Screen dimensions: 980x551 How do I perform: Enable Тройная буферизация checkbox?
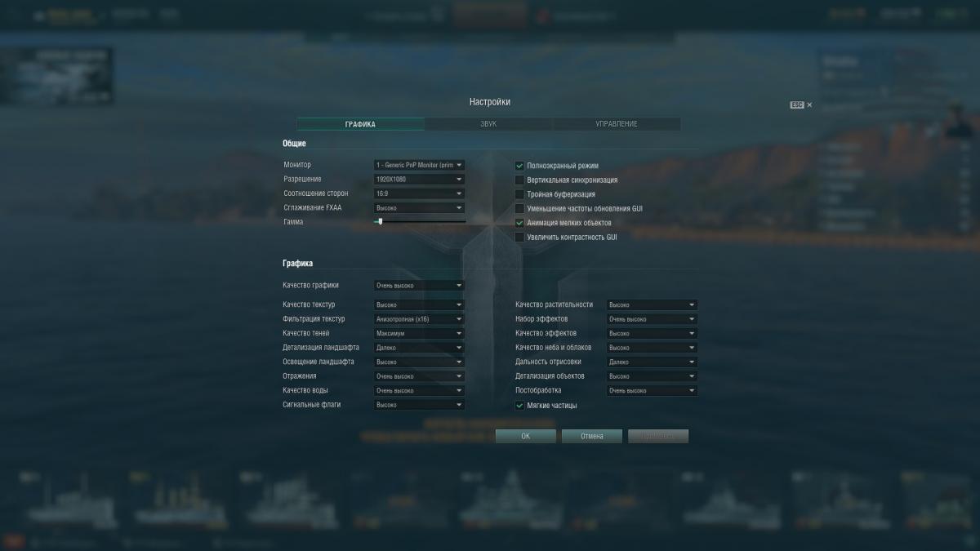pyautogui.click(x=519, y=194)
